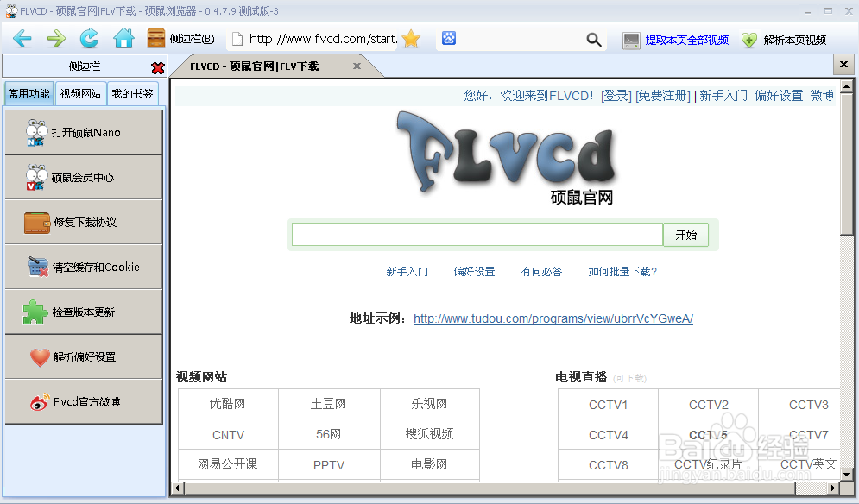
Task: Click the vertical scrollbar down arrow
Action: [846, 475]
